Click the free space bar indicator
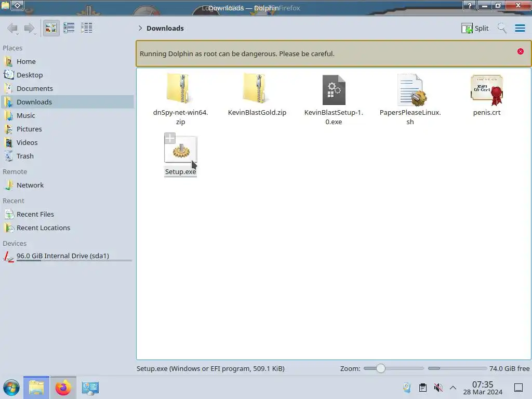Screen dimensions: 532x399 pyautogui.click(x=457, y=368)
